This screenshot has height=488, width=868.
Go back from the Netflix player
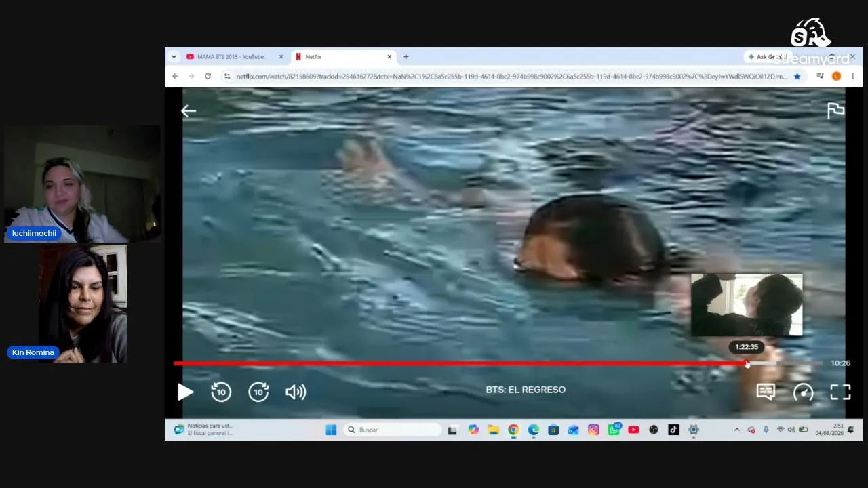pyautogui.click(x=189, y=111)
